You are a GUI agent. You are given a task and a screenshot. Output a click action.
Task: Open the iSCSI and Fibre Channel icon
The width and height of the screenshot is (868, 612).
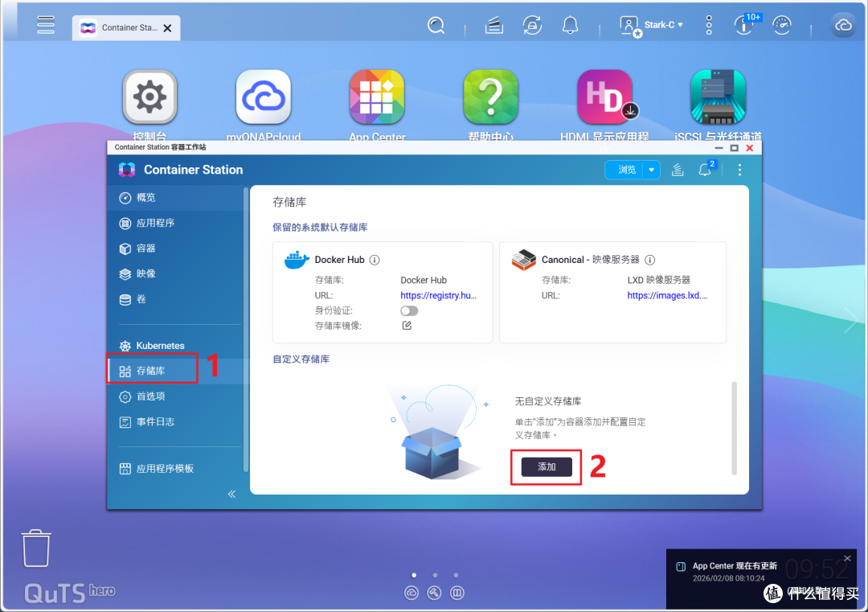tap(718, 97)
